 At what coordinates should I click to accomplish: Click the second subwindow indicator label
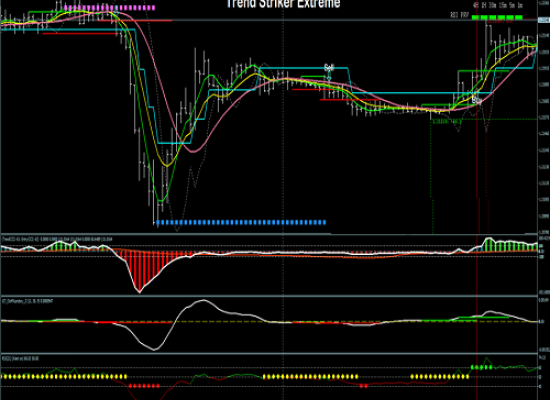[27, 301]
